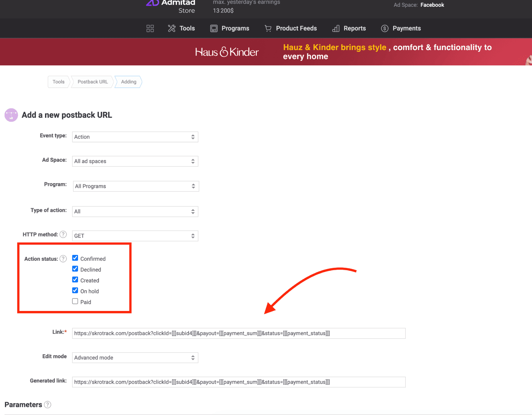532x415 pixels.
Task: Open the Programs menu
Action: pos(235,28)
